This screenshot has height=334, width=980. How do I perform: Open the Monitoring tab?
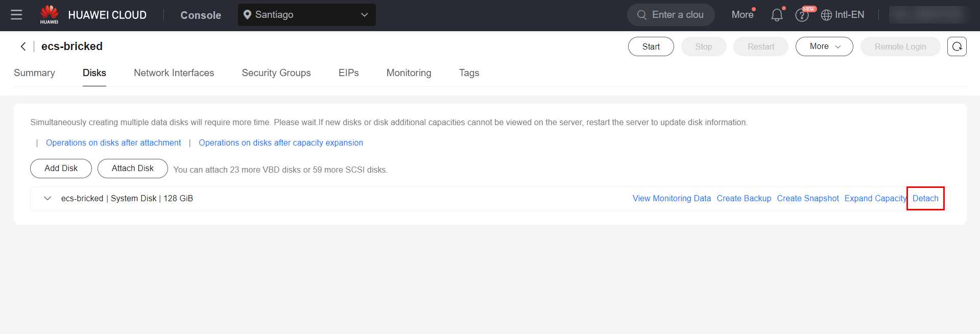click(409, 73)
